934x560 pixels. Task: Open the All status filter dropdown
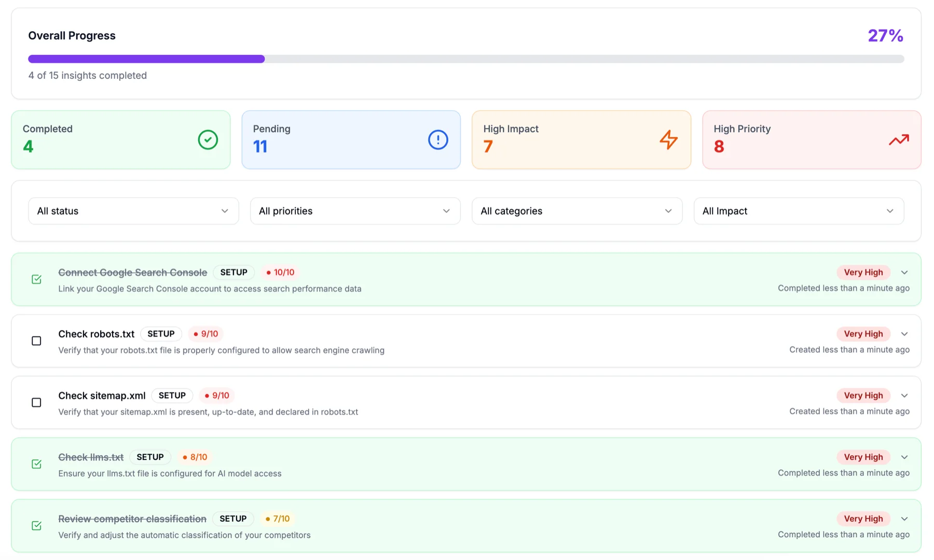point(133,211)
